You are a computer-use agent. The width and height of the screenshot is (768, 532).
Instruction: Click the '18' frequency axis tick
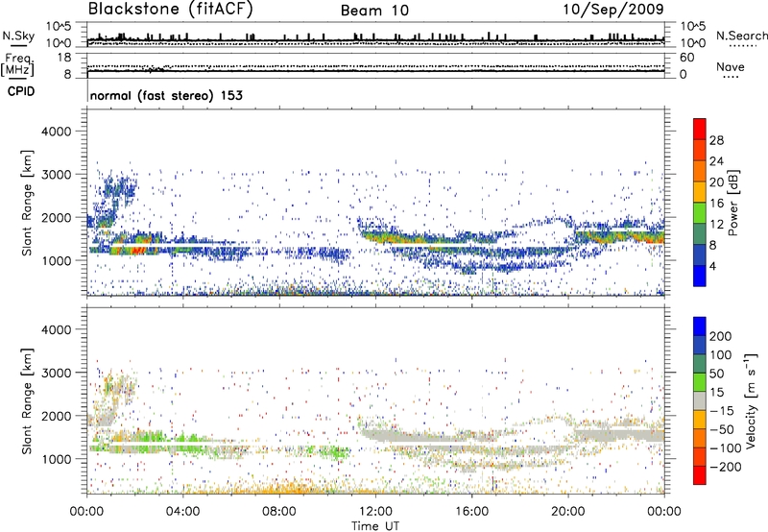64,58
